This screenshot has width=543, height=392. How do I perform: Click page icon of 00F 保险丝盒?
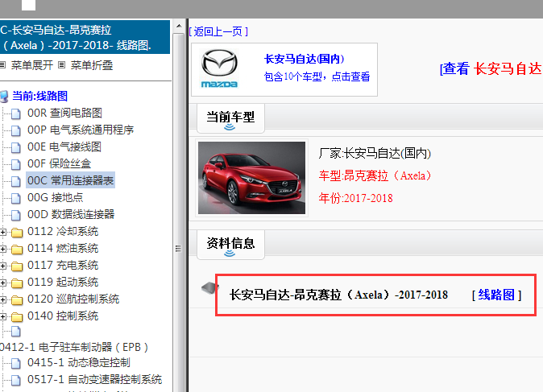[15, 164]
